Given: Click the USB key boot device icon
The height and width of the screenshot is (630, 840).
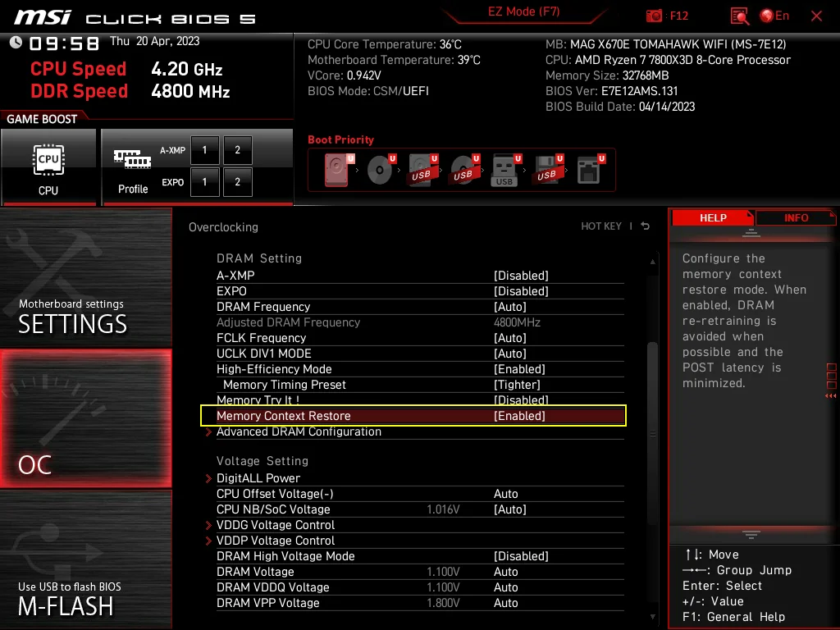Looking at the screenshot, I should (504, 171).
